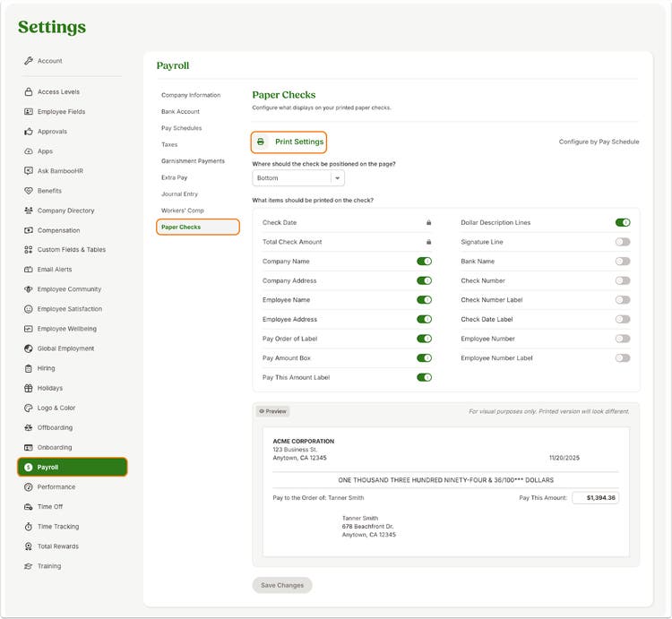
Task: Click the Logo & Color palette icon
Action: [x=29, y=408]
